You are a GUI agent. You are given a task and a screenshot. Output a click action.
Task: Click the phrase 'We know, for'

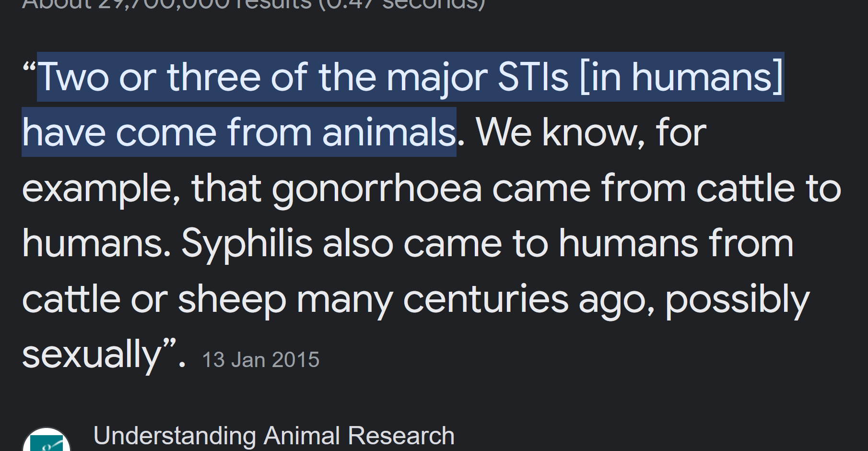pyautogui.click(x=591, y=132)
